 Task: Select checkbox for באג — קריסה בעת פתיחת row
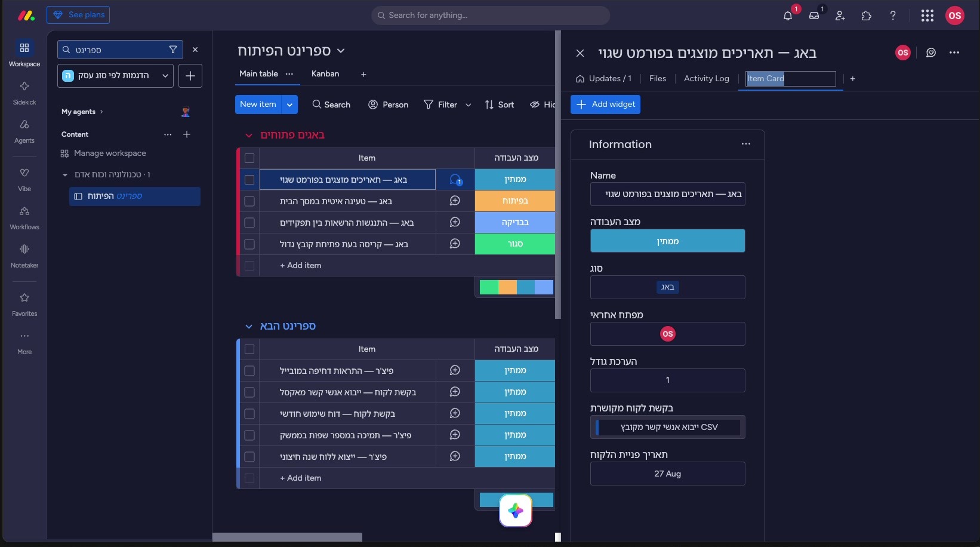249,244
